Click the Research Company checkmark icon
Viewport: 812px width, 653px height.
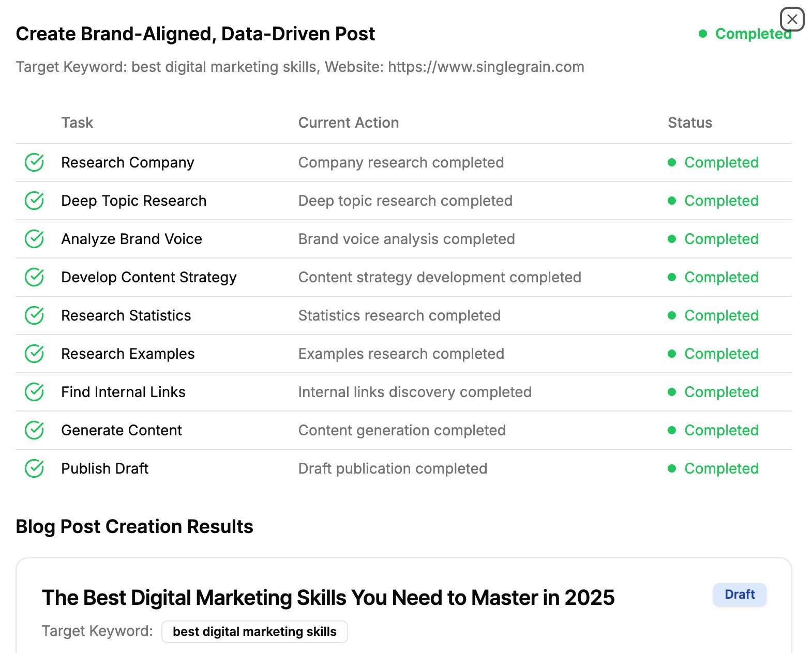tap(34, 162)
